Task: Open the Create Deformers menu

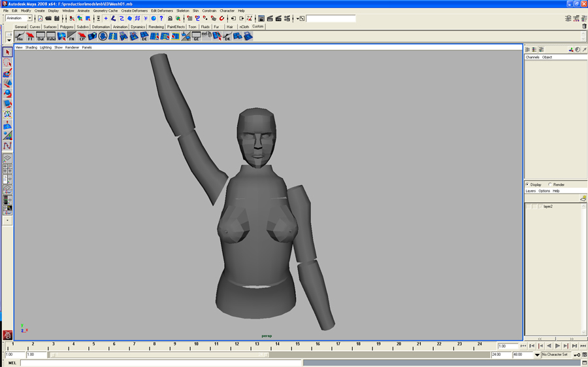Action: click(x=134, y=11)
